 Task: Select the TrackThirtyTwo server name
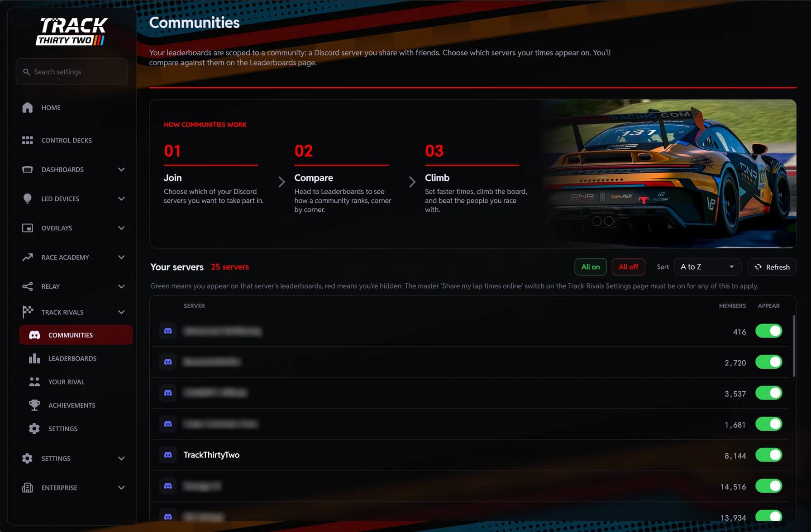(x=211, y=455)
